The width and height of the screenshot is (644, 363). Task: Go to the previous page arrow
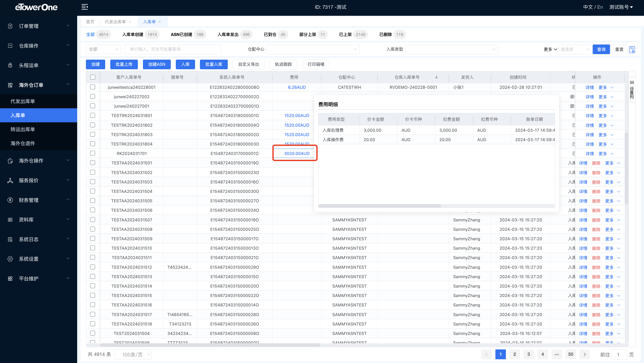486,354
